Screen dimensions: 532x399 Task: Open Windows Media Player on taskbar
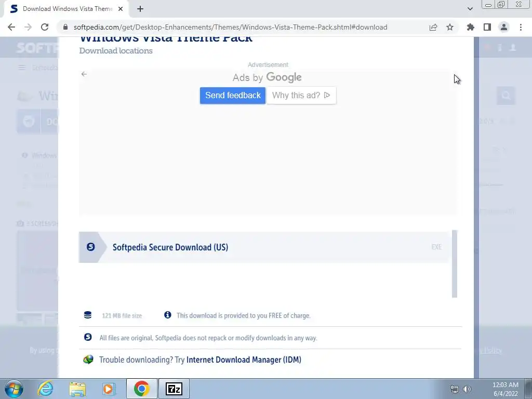click(109, 389)
